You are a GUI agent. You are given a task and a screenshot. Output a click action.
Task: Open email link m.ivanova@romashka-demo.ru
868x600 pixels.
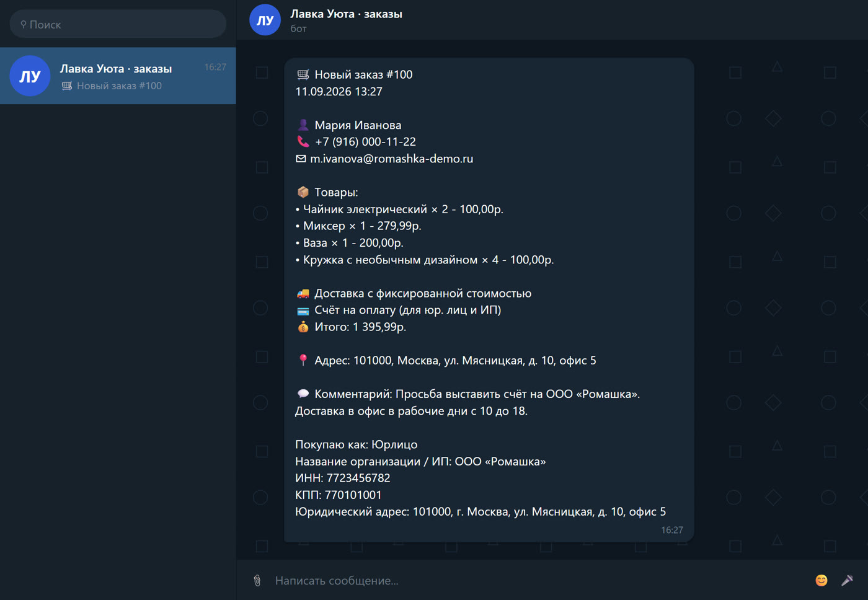click(391, 159)
